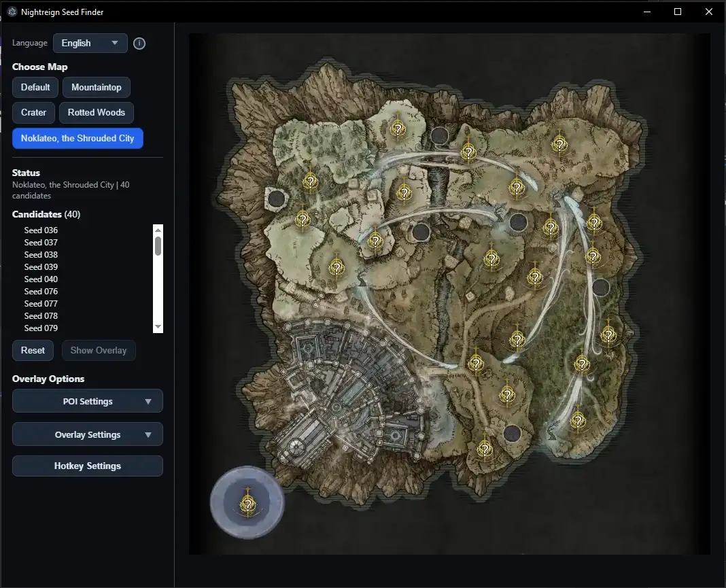The width and height of the screenshot is (726, 588).
Task: Click the southernmost question mark marker on the map
Action: [485, 449]
